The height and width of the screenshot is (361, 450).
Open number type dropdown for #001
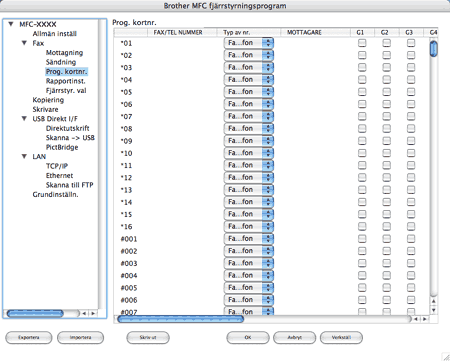coord(249,238)
